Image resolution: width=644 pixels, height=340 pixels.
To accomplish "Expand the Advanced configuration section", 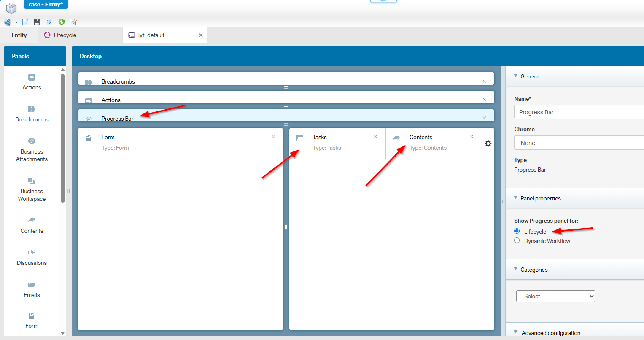I will [515, 332].
